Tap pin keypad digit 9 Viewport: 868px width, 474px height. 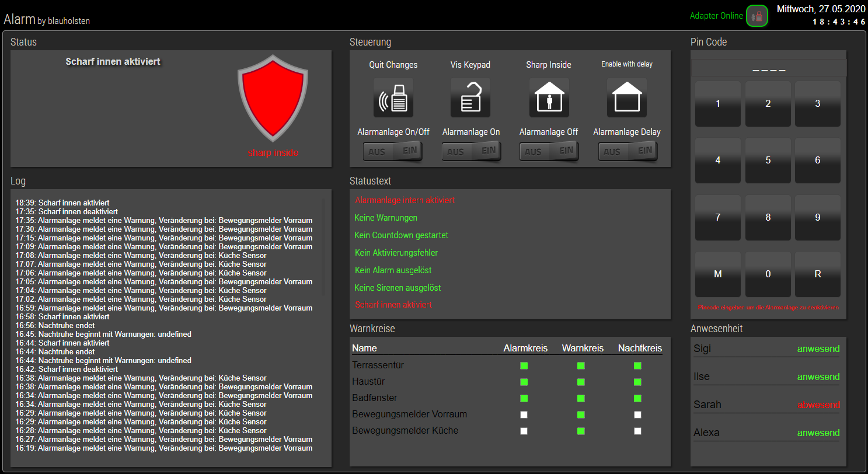pyautogui.click(x=818, y=218)
